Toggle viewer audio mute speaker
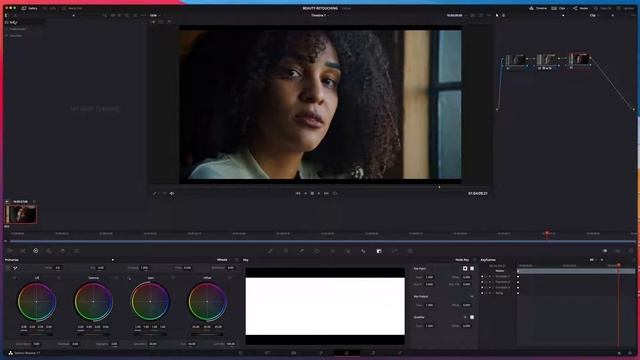 [x=172, y=193]
